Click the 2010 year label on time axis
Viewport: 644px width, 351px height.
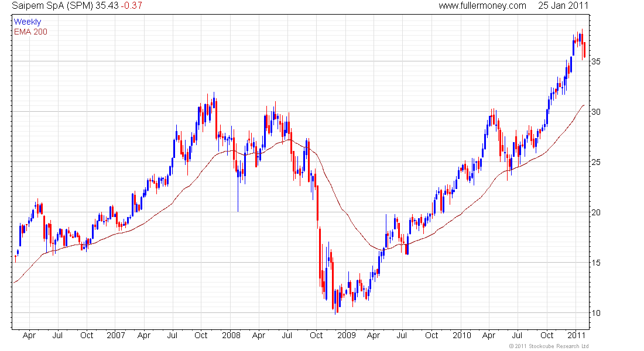pyautogui.click(x=462, y=335)
